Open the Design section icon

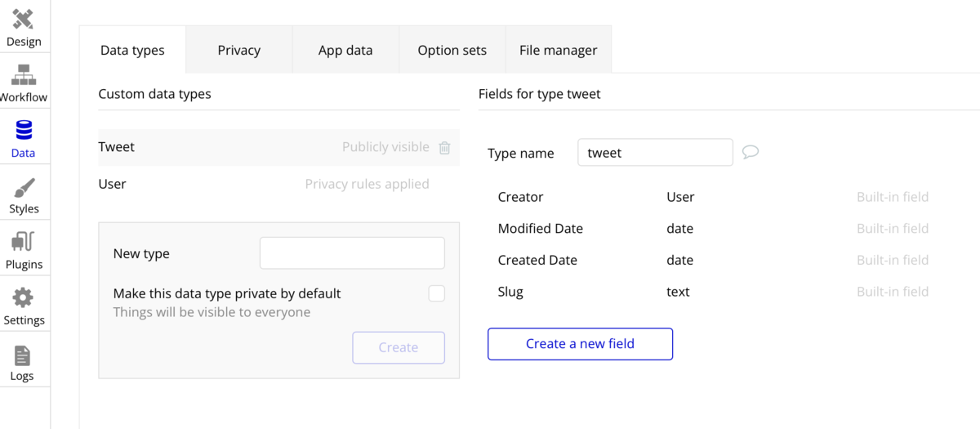(23, 19)
